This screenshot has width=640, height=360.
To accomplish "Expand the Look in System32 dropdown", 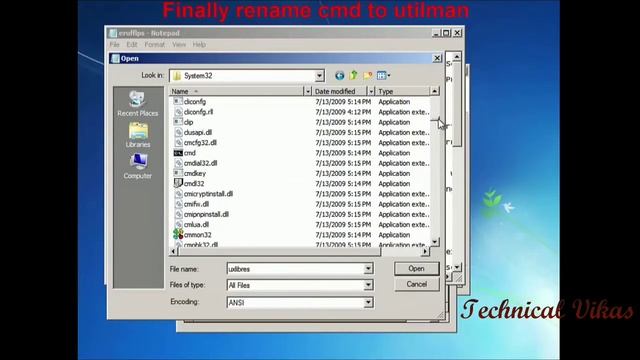I will point(319,76).
